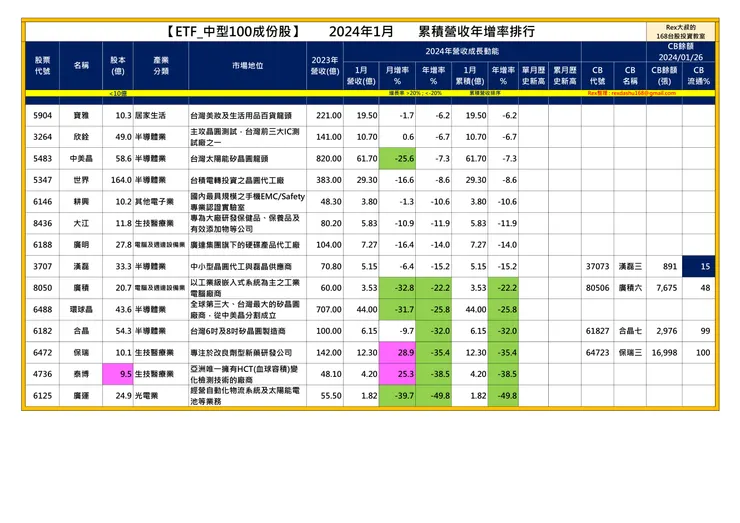The height and width of the screenshot is (523, 740).
Task: Select the 2024年營收成長動能 group header
Action: (x=462, y=51)
